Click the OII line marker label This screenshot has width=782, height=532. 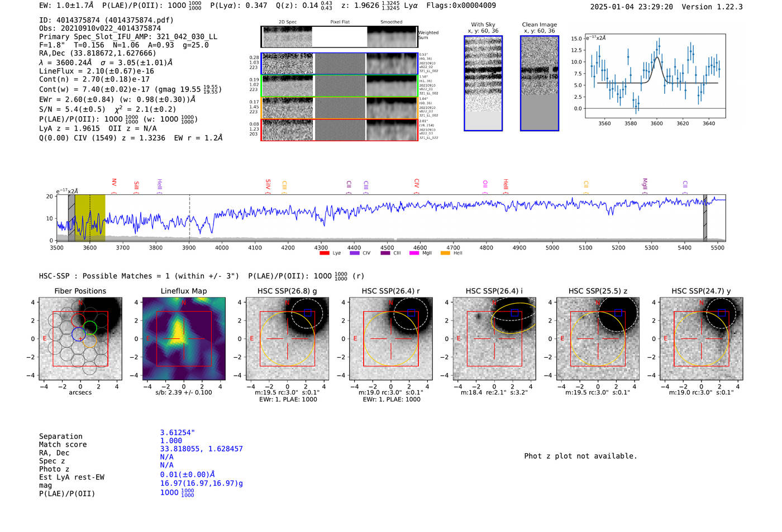[x=485, y=184]
